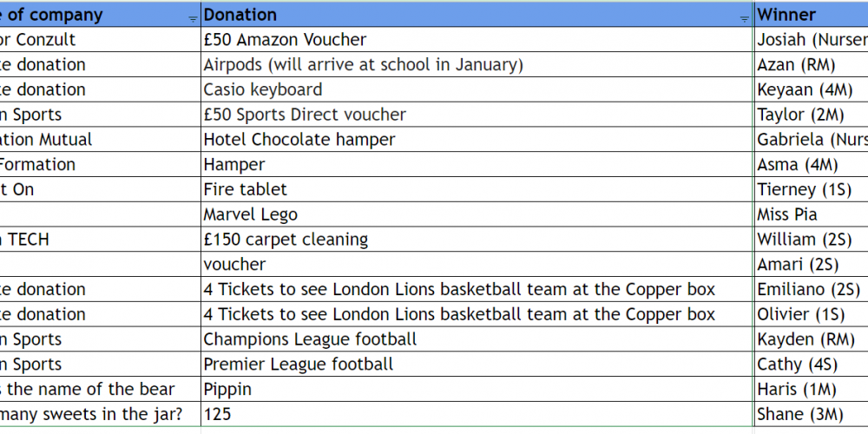
Task: Open the Donation column filter dropdown
Action: [x=745, y=18]
